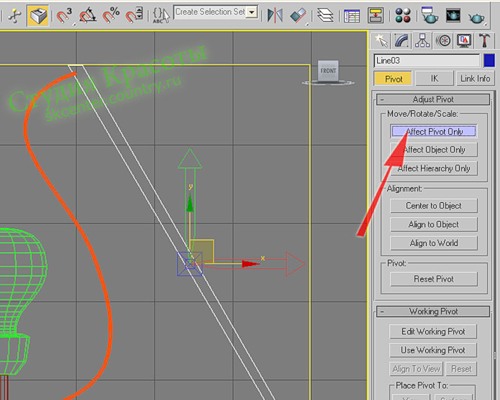Select the IK button
Image resolution: width=500 pixels, height=400 pixels.
tap(434, 79)
